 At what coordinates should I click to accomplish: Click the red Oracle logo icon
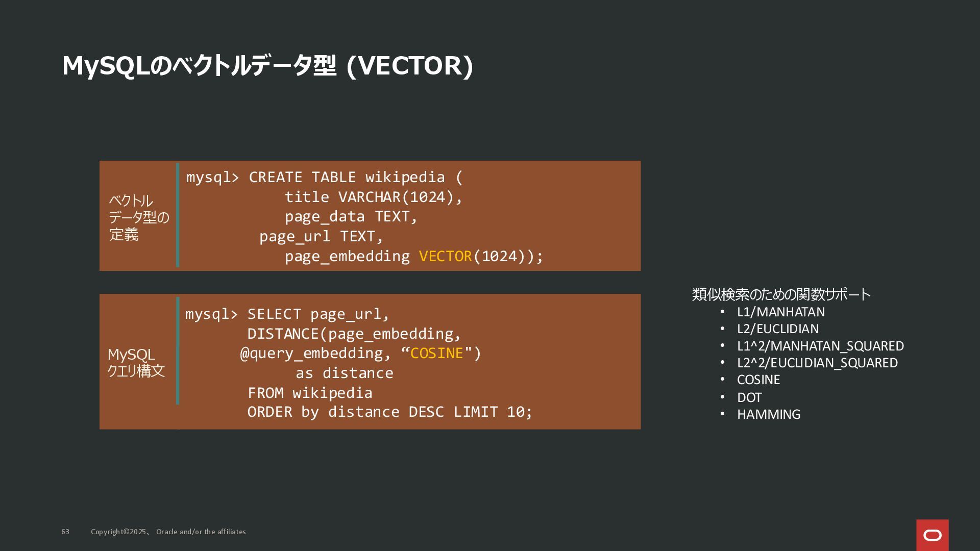tap(932, 535)
